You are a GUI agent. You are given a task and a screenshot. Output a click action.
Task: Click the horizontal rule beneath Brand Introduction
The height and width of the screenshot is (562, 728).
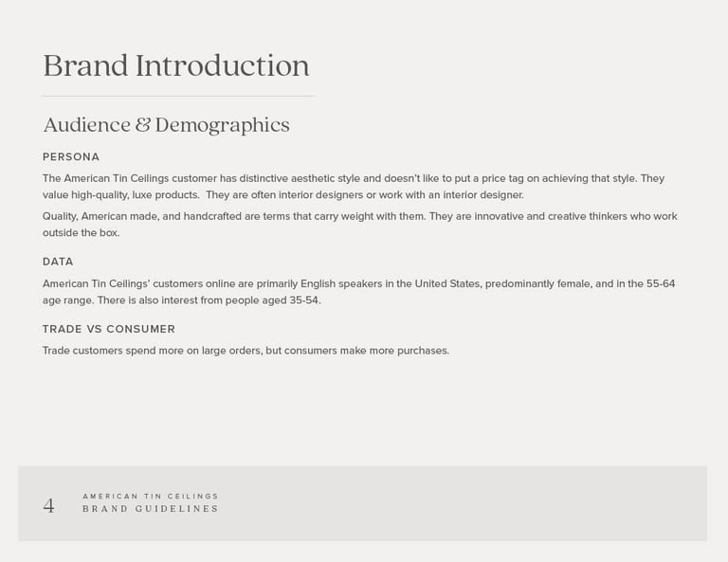coord(178,96)
